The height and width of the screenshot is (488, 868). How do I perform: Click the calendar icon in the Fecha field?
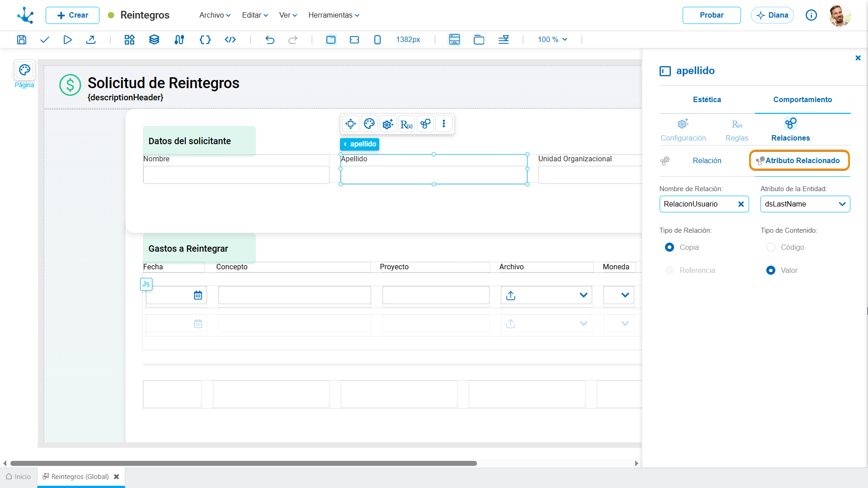(x=198, y=296)
